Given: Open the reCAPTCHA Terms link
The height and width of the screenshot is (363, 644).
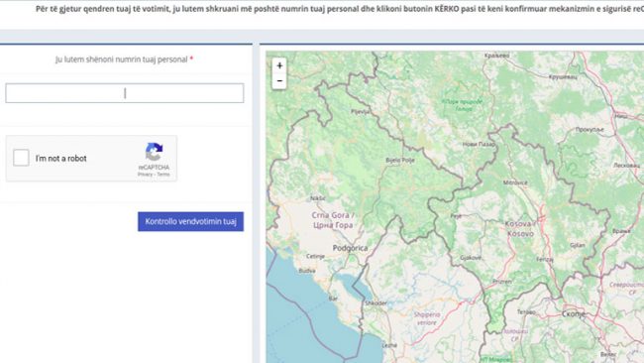Looking at the screenshot, I should [x=163, y=175].
